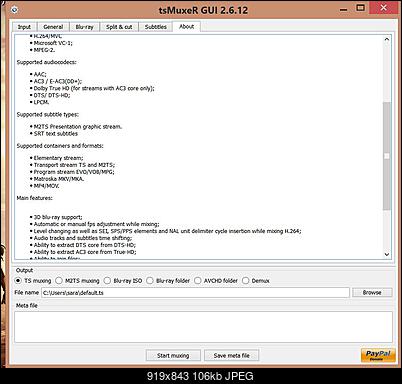This screenshot has width=402, height=384.
Task: Click the '3D blu-ray support' feature line
Action: tap(58, 217)
